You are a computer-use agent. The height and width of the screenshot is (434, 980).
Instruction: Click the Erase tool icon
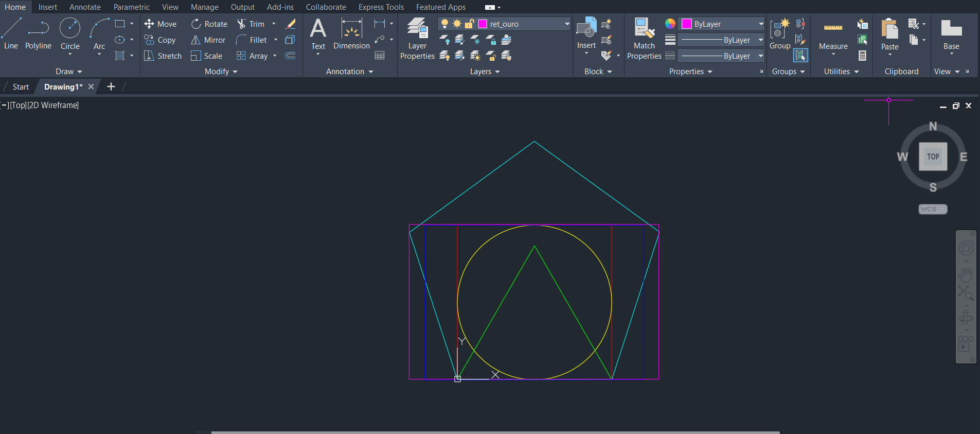[291, 24]
